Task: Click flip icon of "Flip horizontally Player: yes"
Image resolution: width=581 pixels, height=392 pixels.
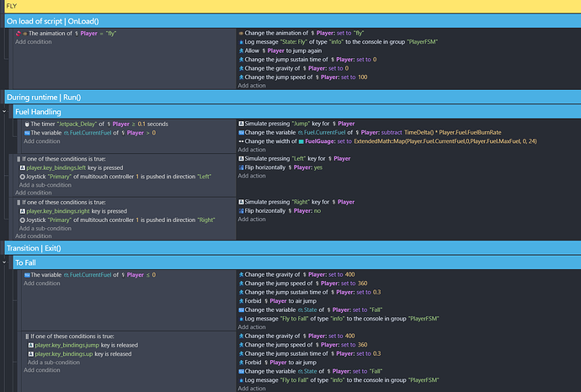Action: (243, 167)
